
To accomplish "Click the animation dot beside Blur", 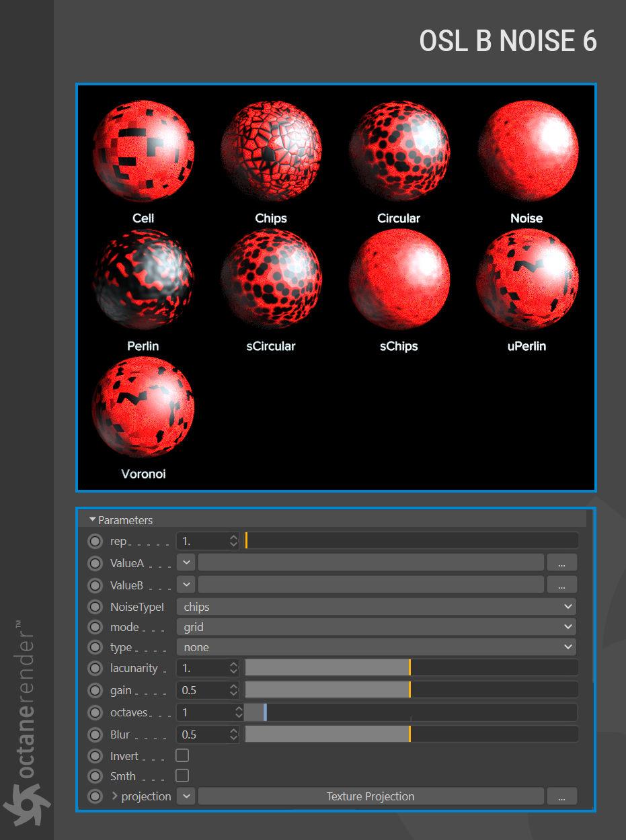I will click(95, 734).
